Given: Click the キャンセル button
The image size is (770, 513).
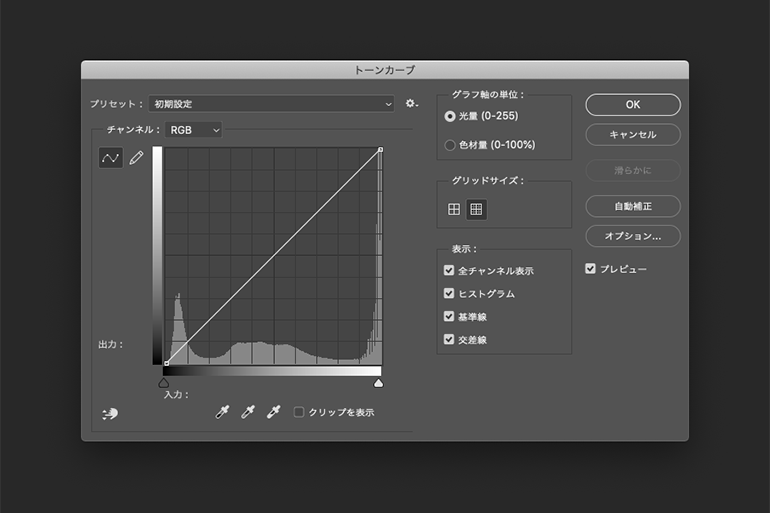Looking at the screenshot, I should point(632,135).
